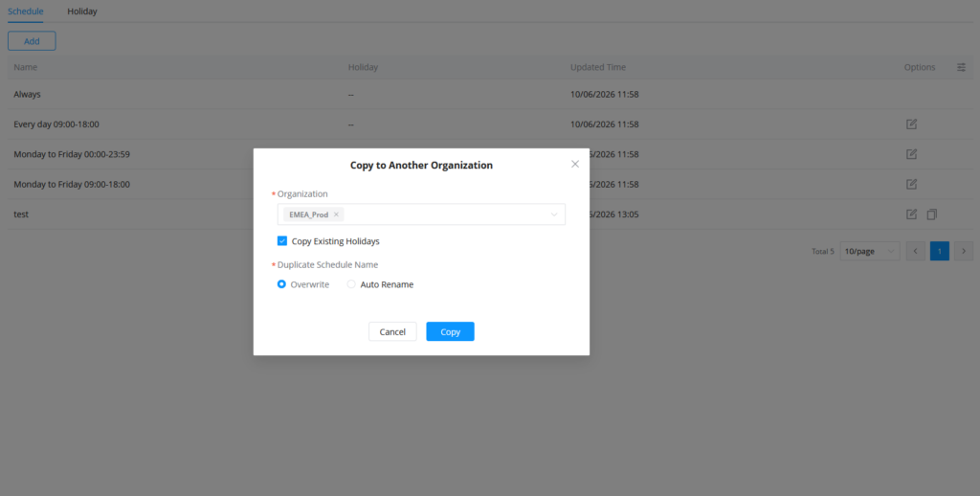Click the Duplicate Schedule Name label
This screenshot has height=496, width=980.
(327, 264)
